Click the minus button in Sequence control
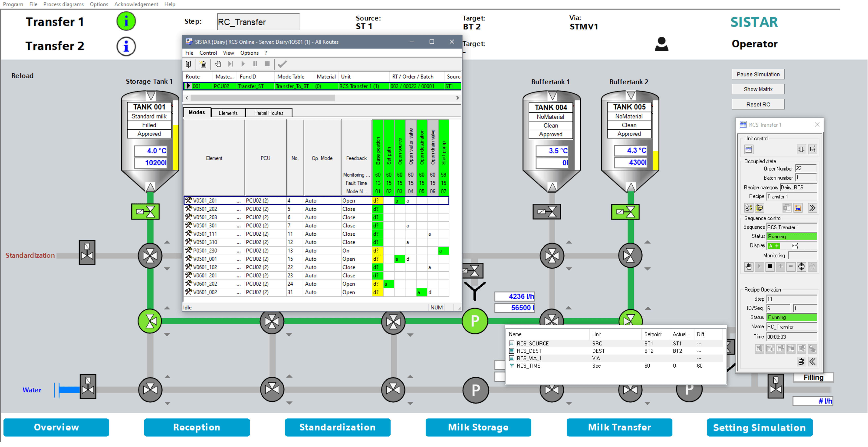 point(791,267)
